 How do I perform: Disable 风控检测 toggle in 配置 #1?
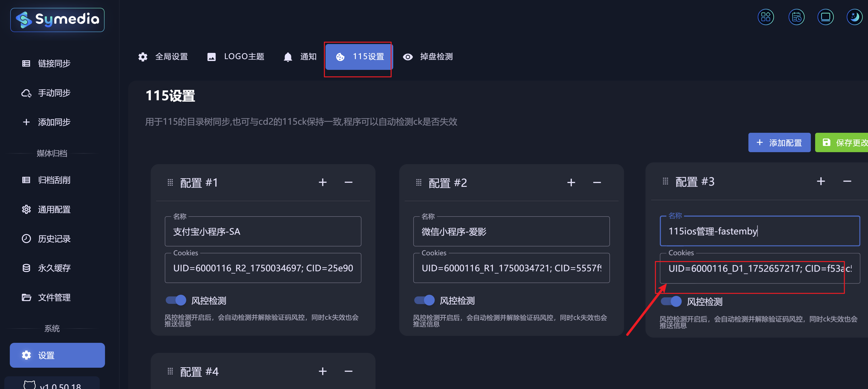coord(176,300)
